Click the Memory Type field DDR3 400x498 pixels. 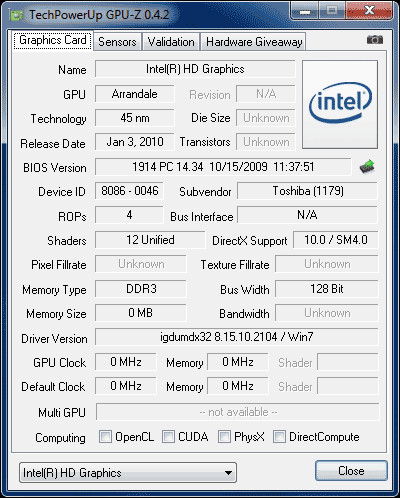point(141,289)
